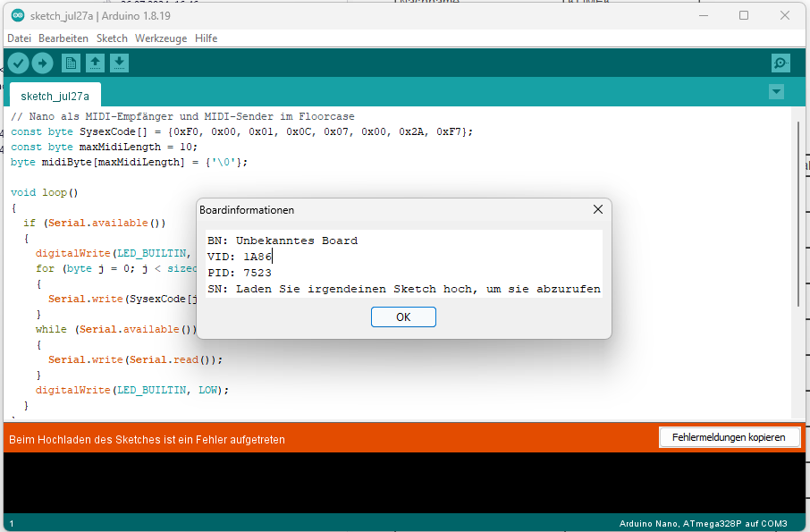Click the Upload (arrow) toolbar icon

pos(42,63)
